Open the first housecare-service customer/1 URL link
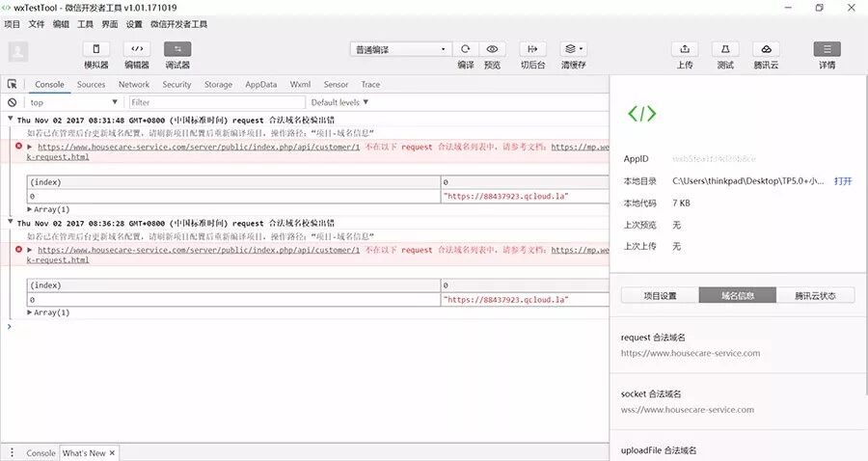Screen dimensions: 868x461 click(199, 147)
